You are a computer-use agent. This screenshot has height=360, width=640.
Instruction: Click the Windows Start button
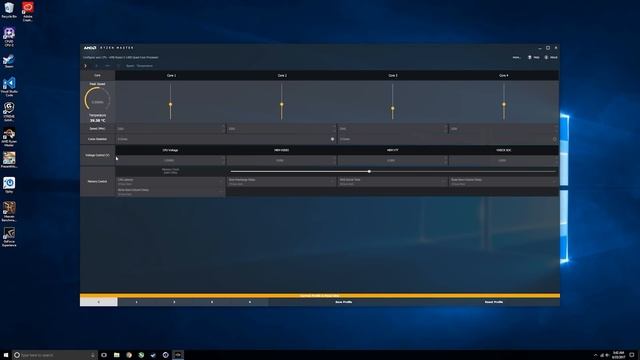click(6, 355)
